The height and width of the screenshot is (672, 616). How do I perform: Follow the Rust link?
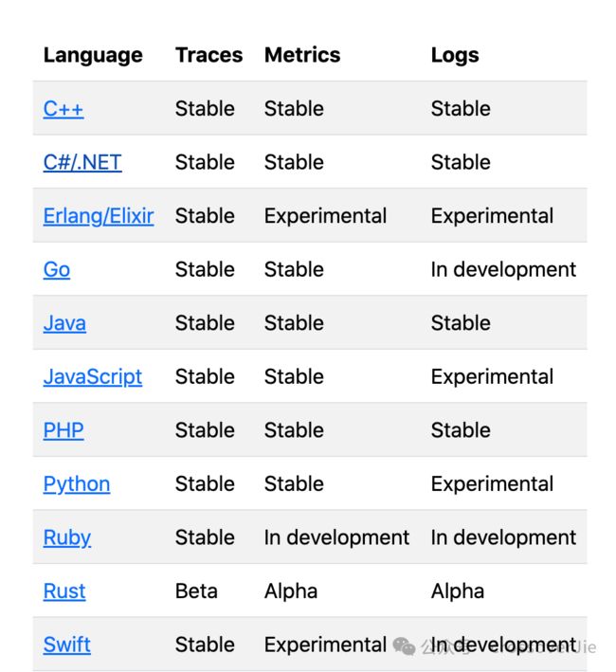pyautogui.click(x=64, y=591)
